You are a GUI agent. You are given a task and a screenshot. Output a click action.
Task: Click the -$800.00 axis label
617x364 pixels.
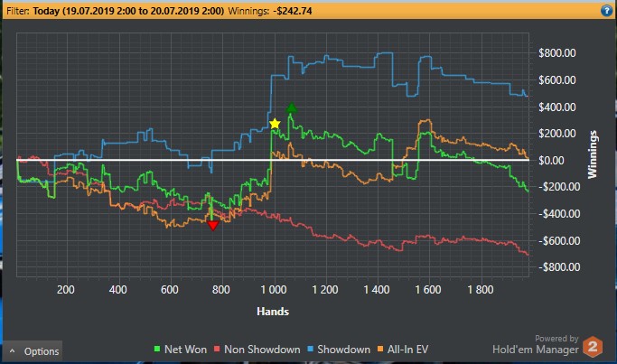pyautogui.click(x=558, y=267)
